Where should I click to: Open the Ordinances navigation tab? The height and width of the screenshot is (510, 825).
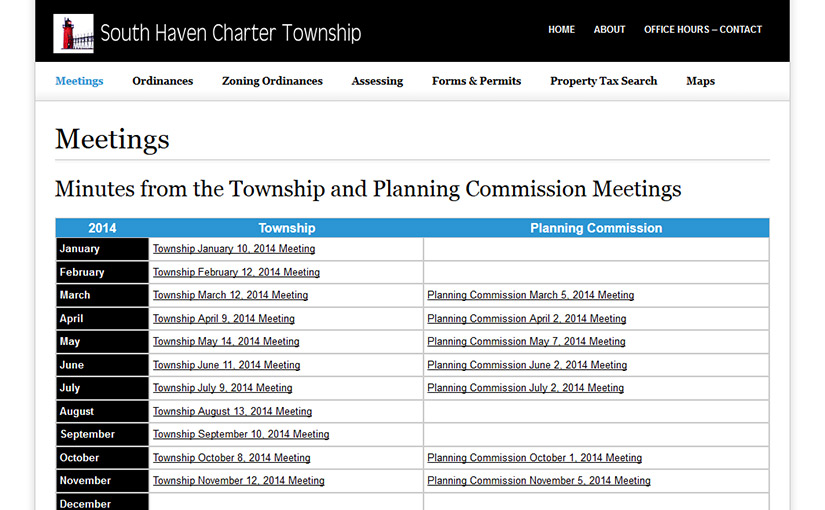click(x=163, y=81)
